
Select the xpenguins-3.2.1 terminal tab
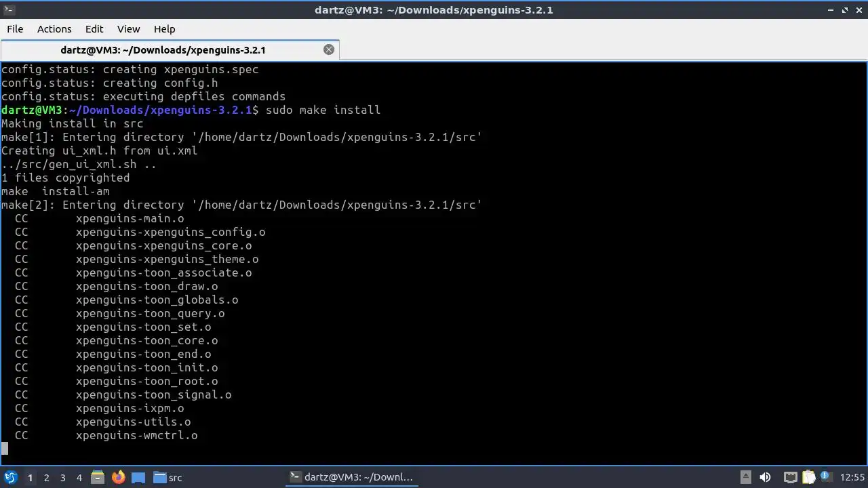click(x=163, y=49)
